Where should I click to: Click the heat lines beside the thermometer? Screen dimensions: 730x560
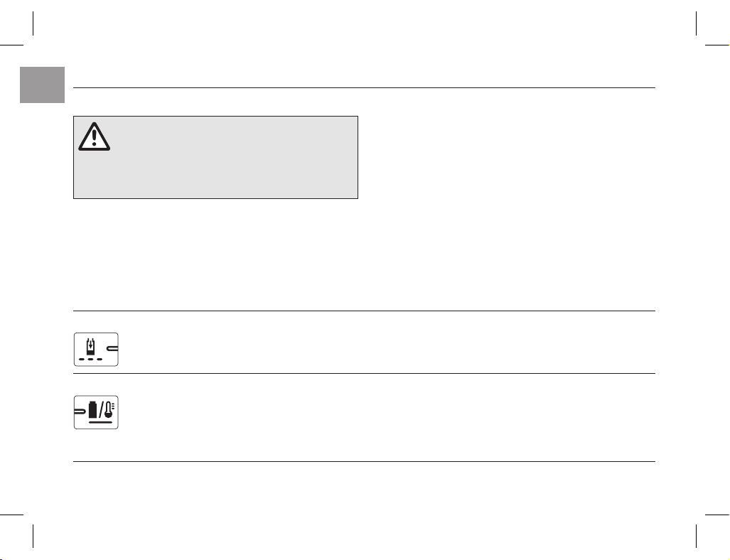tap(113, 406)
